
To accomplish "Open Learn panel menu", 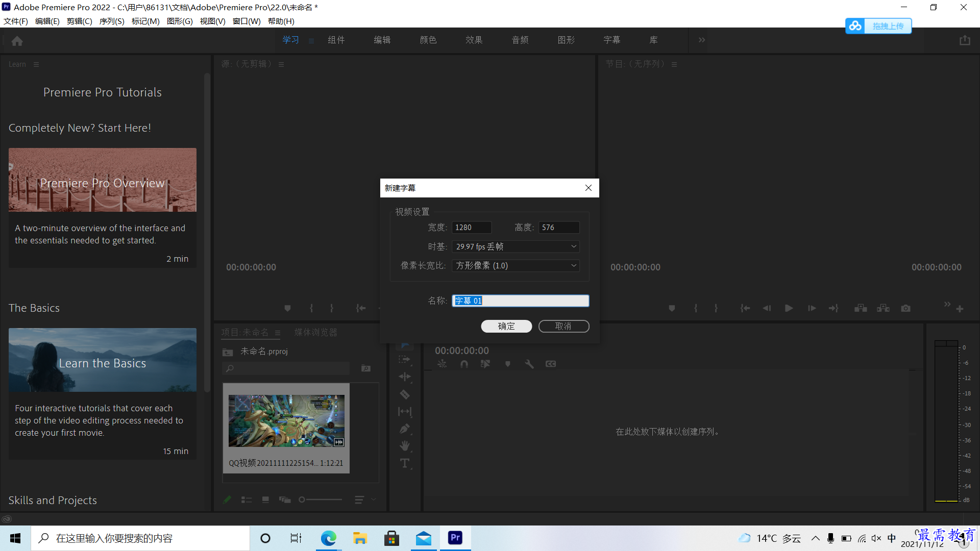I will tap(36, 64).
